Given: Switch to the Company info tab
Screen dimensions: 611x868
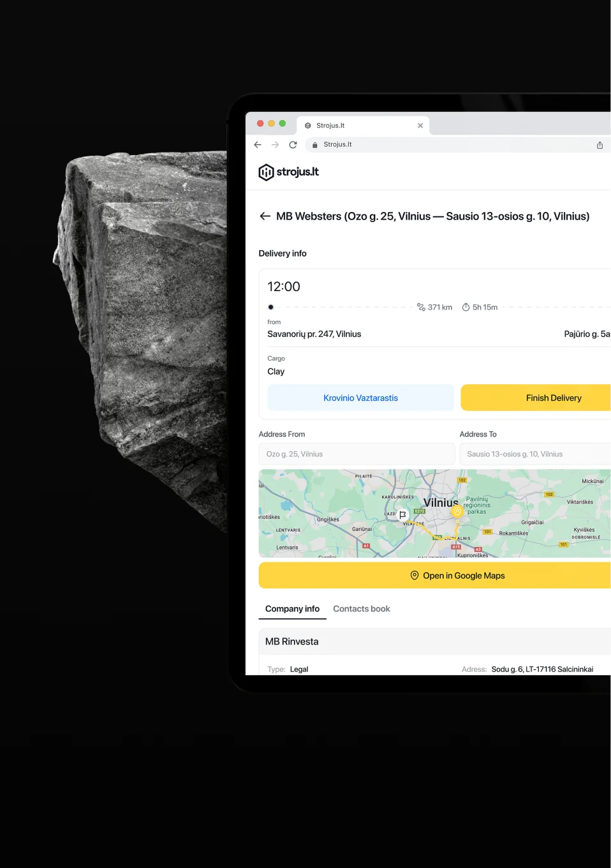Looking at the screenshot, I should coord(292,609).
